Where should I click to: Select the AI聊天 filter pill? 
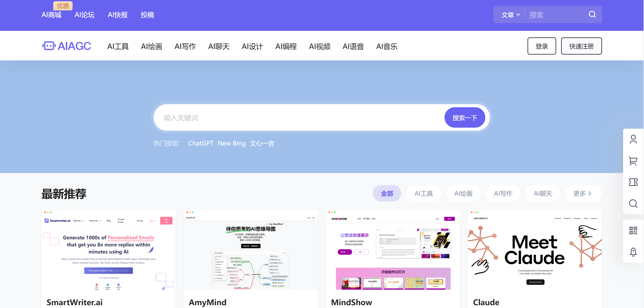[543, 193]
